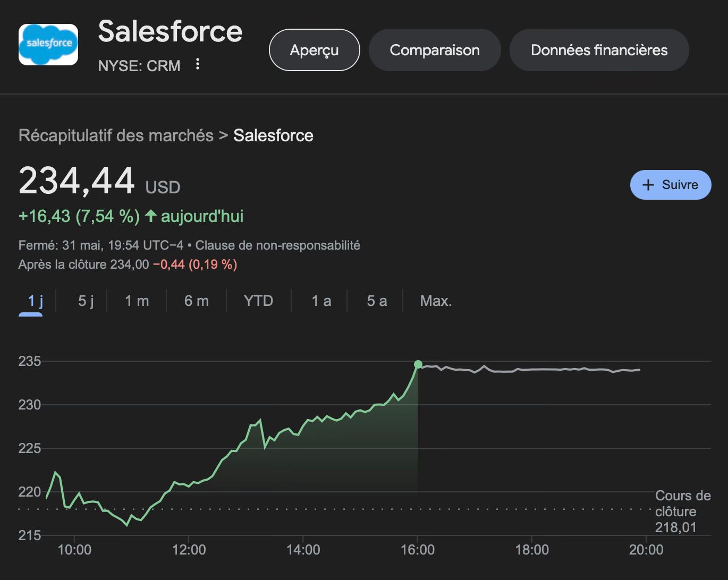Open the Données financières tab
The width and height of the screenshot is (728, 580).
(599, 50)
